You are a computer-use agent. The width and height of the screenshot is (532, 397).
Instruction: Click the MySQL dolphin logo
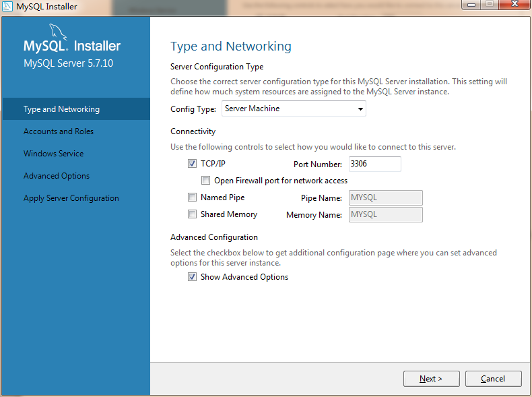point(58,32)
